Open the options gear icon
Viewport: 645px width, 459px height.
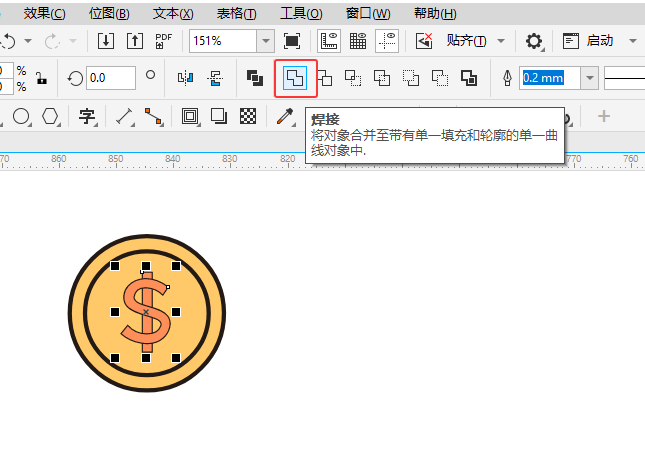coord(534,41)
